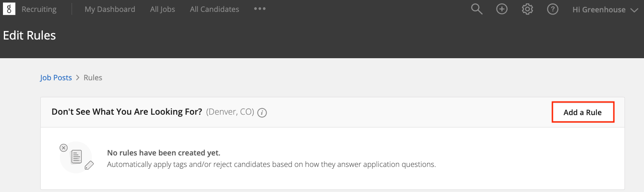Click the plus add icon in header
Viewport: 644px width, 192px height.
pos(502,9)
